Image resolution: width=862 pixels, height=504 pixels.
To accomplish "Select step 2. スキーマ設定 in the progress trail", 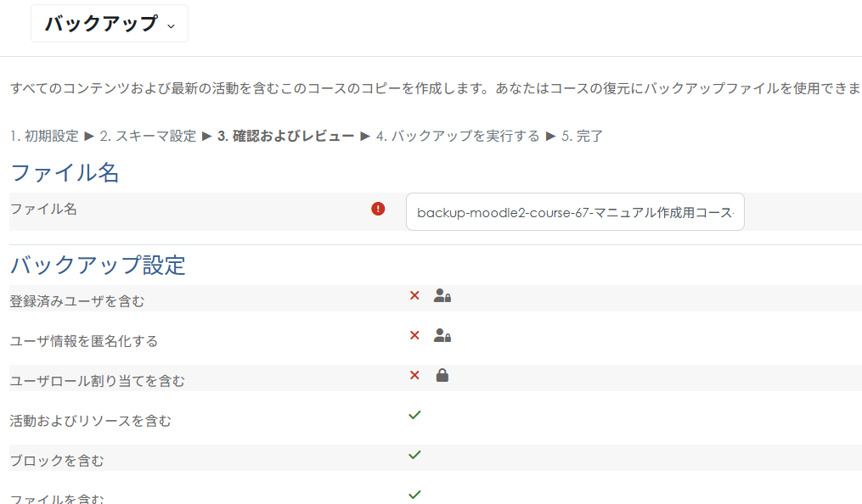I will [x=148, y=136].
